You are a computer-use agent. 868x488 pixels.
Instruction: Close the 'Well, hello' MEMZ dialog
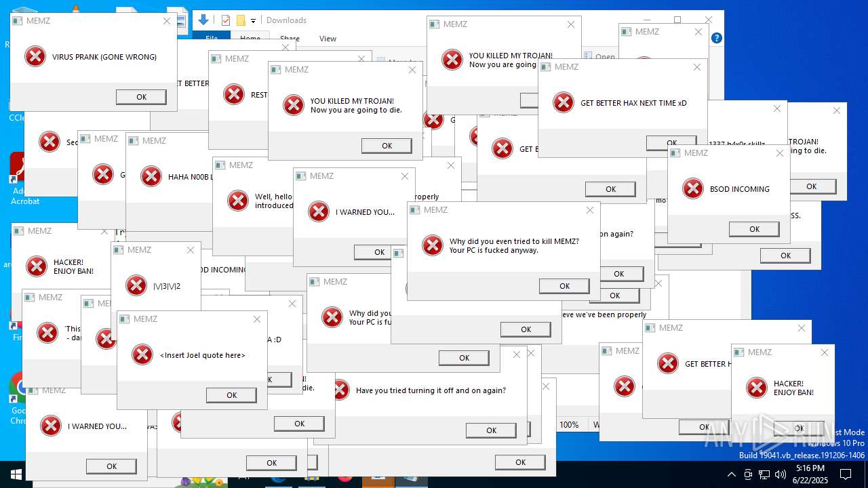click(x=451, y=165)
